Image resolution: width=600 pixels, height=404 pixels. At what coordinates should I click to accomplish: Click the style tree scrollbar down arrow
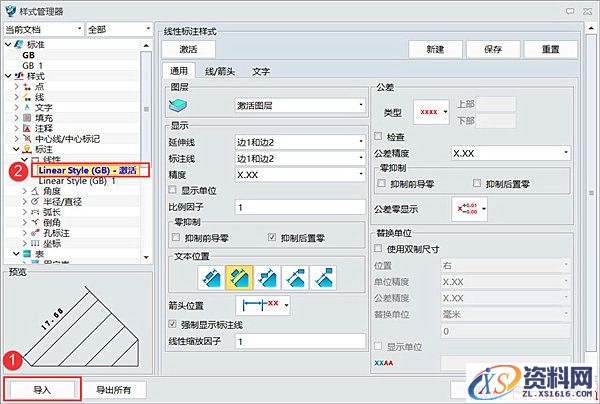[146, 257]
